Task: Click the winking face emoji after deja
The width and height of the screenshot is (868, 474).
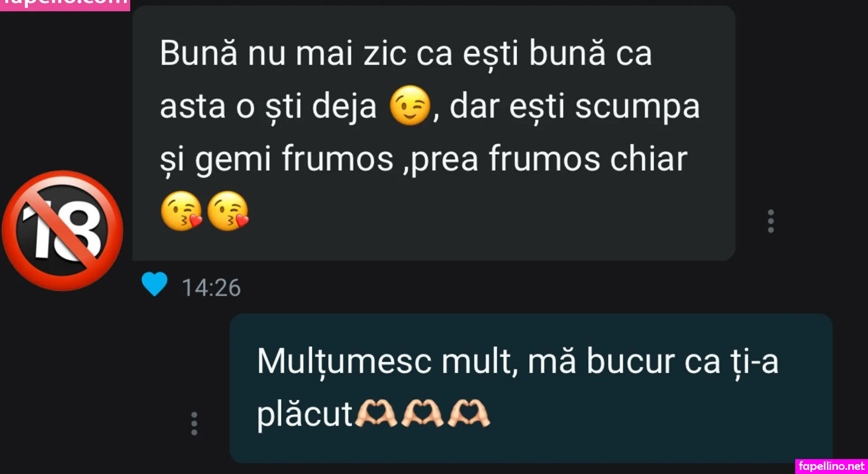Action: 410,105
